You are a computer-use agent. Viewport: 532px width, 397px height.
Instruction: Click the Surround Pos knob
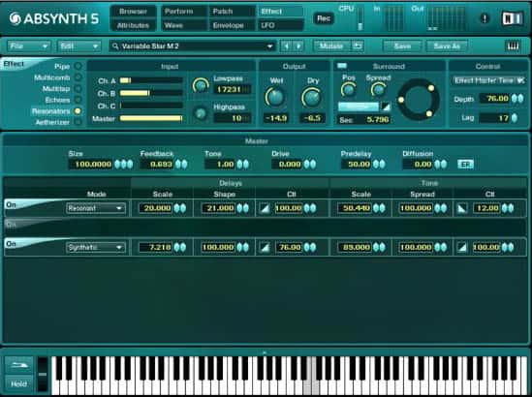[x=349, y=90]
